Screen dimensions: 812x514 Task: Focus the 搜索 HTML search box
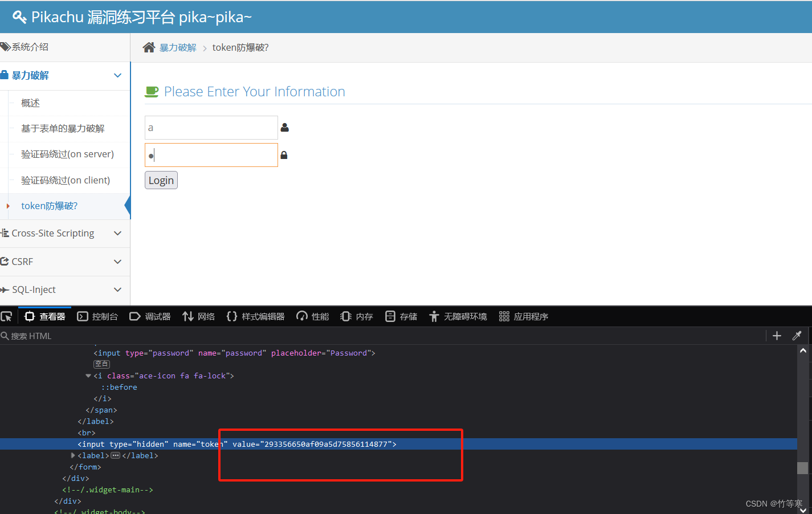[x=382, y=336]
